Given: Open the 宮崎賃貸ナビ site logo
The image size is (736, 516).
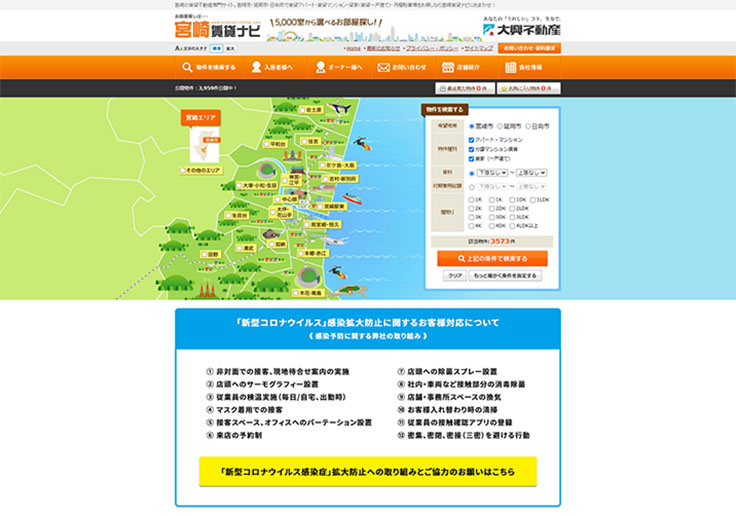Looking at the screenshot, I should [x=217, y=28].
